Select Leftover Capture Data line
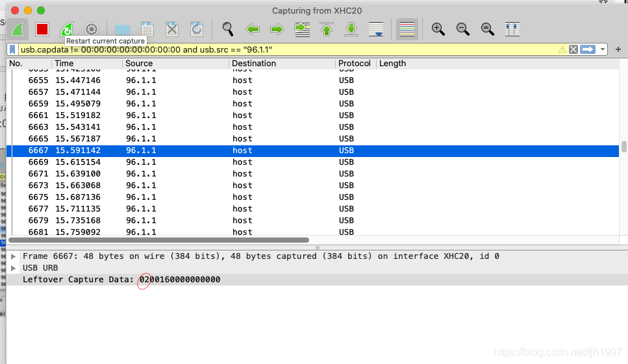The width and height of the screenshot is (628, 364). pos(317,280)
